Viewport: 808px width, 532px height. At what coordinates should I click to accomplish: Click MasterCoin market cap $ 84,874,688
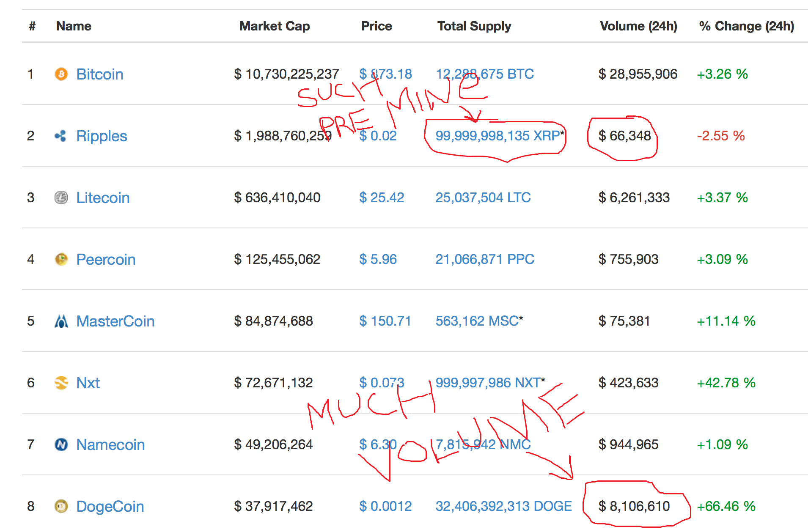pos(273,321)
